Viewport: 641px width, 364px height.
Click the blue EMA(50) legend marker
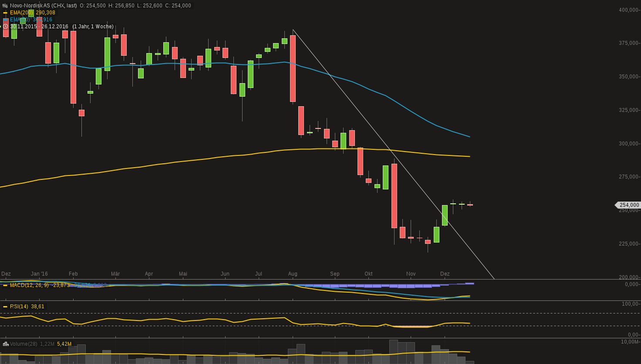click(5, 20)
